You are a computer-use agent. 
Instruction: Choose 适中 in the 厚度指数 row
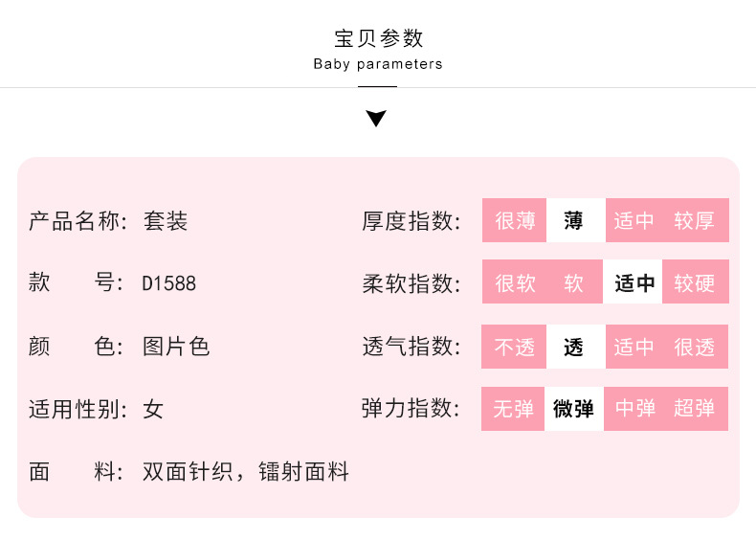(x=634, y=221)
